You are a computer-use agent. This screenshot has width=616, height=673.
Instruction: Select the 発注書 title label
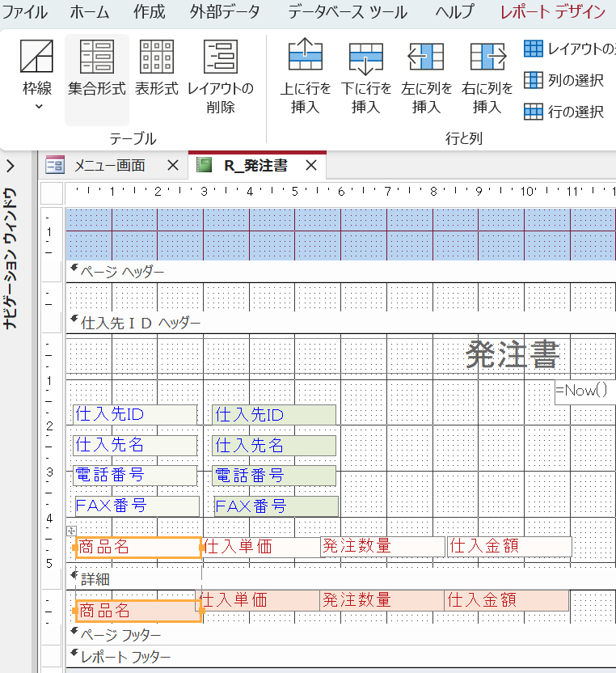pos(513,355)
